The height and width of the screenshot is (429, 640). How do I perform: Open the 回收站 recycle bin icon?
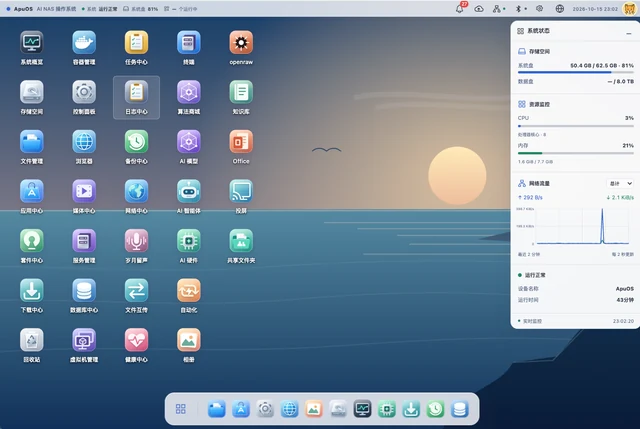(x=32, y=340)
